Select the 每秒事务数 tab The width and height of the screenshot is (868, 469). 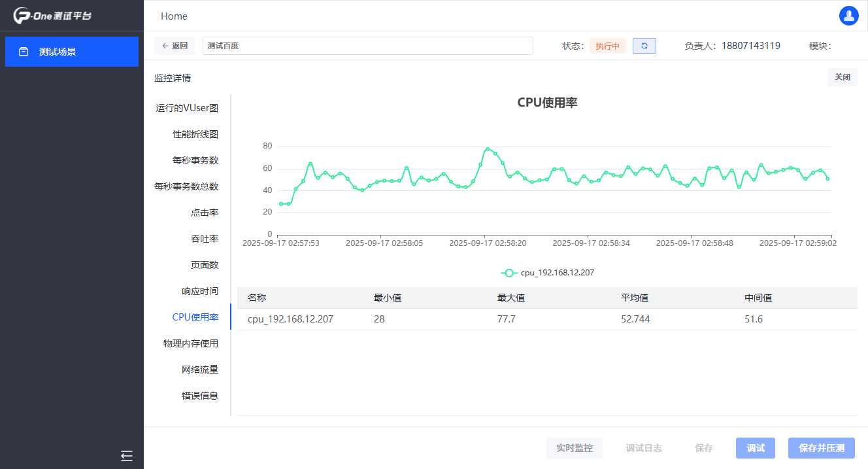195,160
